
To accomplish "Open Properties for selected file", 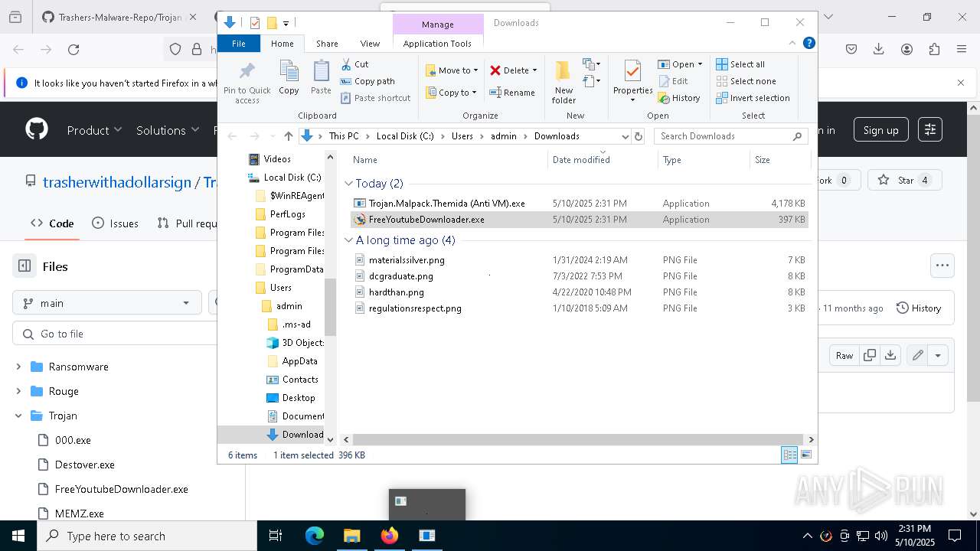I will (632, 80).
